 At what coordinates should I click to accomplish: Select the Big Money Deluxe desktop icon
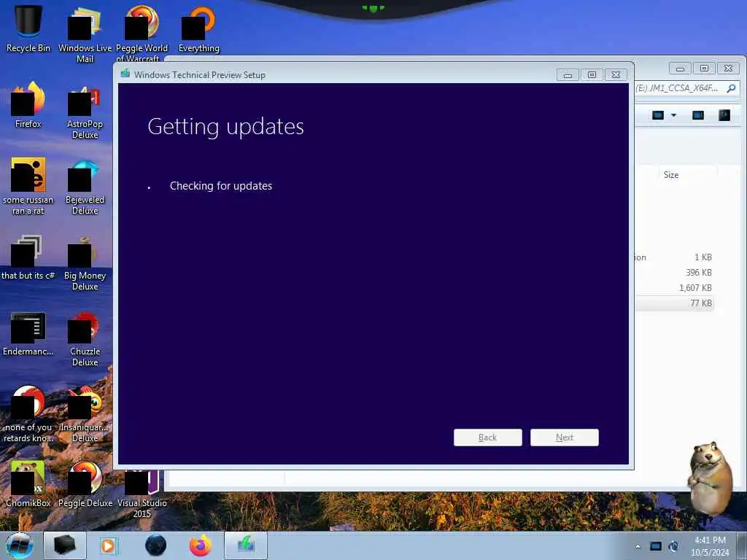pyautogui.click(x=85, y=262)
